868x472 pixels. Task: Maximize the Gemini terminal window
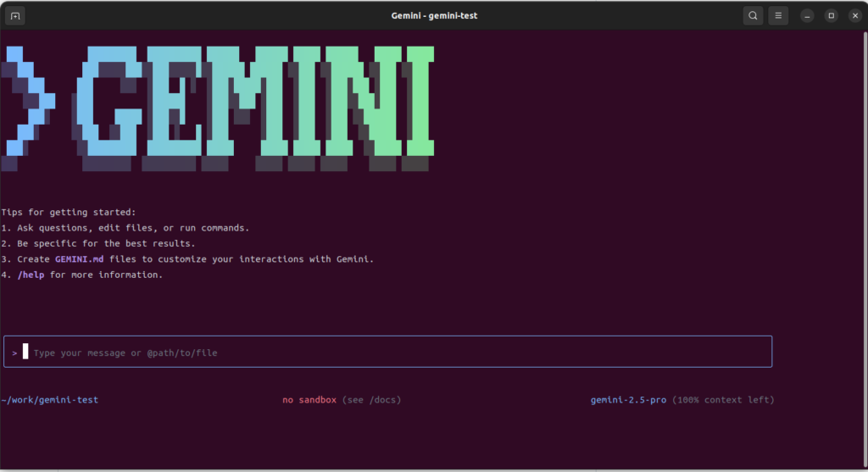(831, 15)
